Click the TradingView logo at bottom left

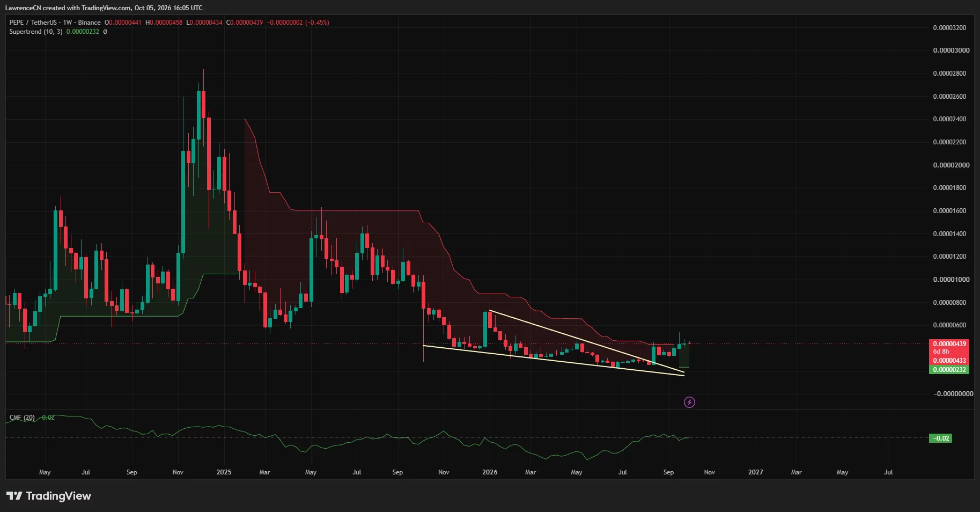point(49,496)
